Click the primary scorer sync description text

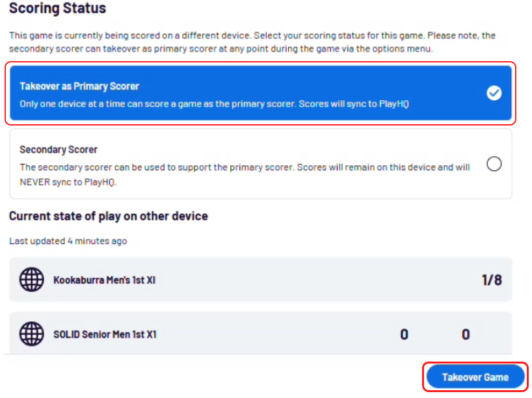click(215, 103)
